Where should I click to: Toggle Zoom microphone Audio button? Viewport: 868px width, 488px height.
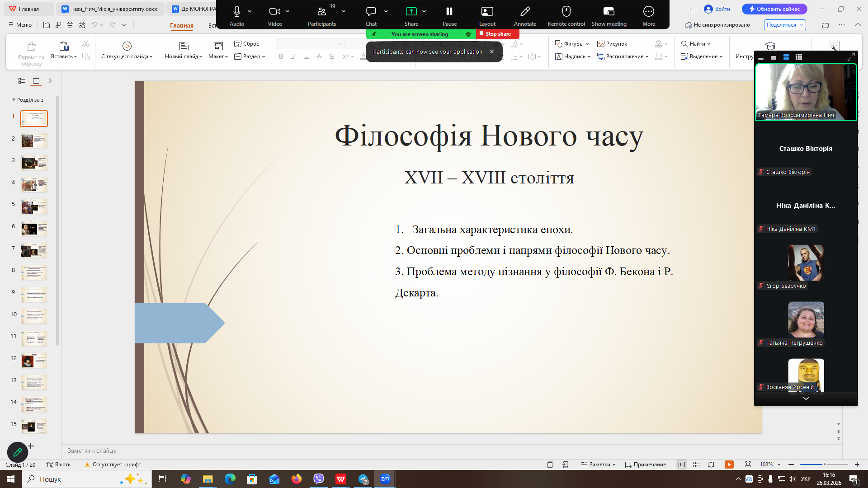[236, 12]
